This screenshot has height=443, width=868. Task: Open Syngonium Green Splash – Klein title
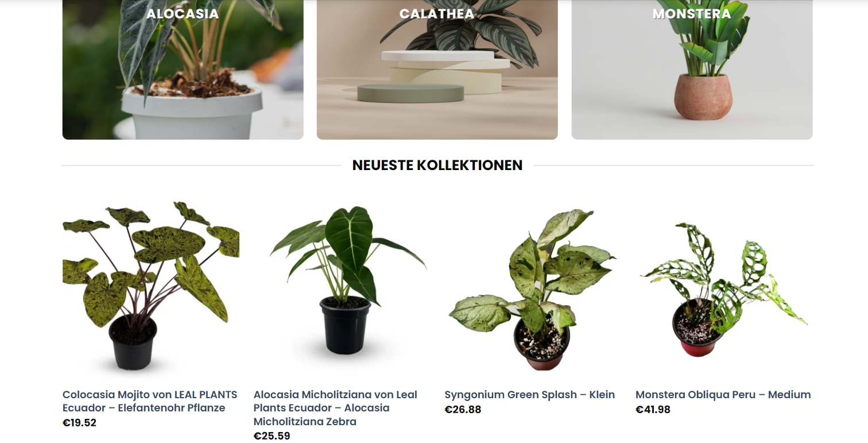(529, 395)
